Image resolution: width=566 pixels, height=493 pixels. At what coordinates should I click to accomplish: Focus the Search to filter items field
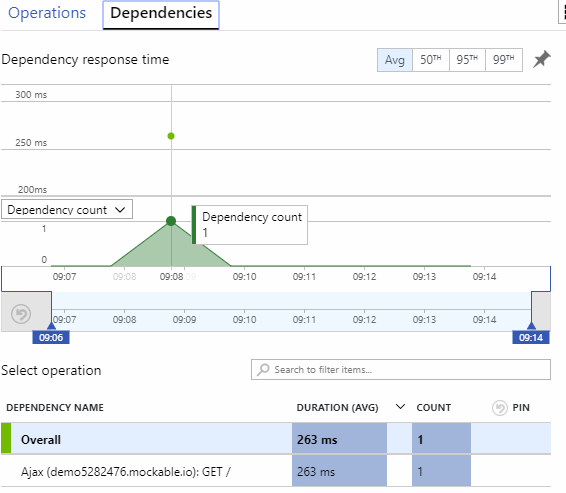(401, 370)
